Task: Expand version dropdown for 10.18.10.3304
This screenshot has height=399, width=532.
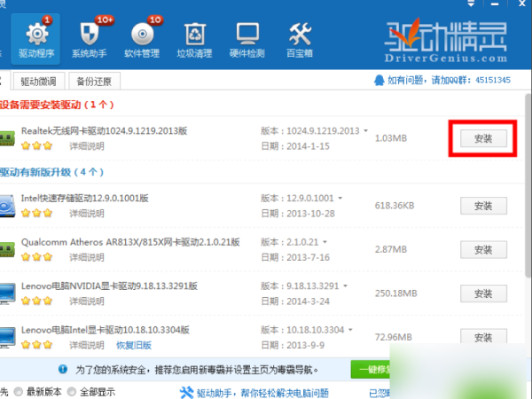Action: pos(350,330)
